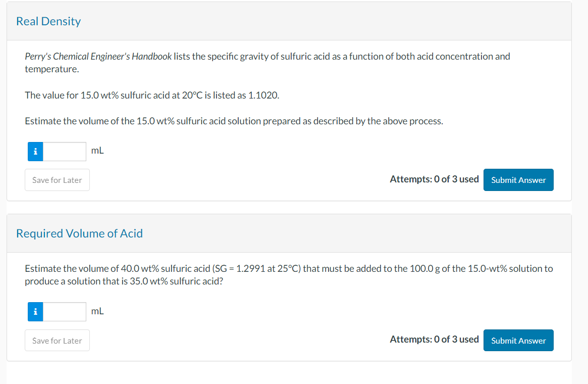Click the Attempts counter in the Real Density section

tap(434, 179)
